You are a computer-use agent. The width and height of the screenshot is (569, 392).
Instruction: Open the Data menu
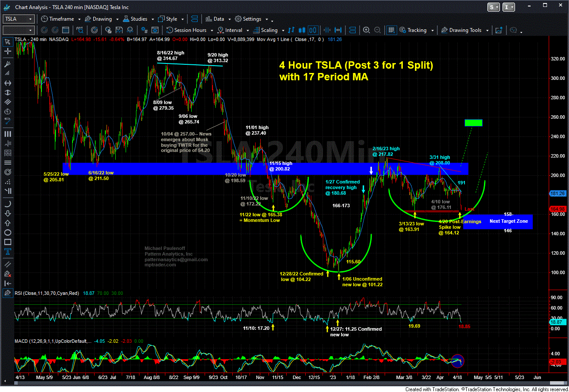point(215,19)
